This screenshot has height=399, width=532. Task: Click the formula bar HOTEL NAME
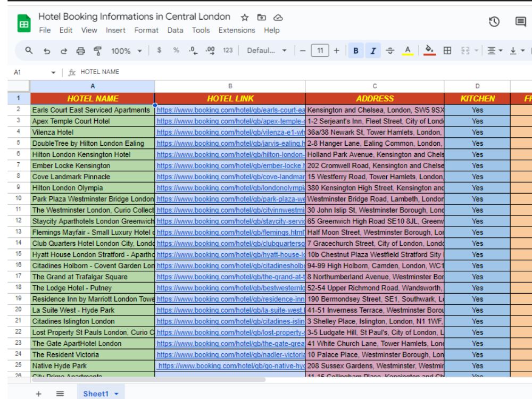point(100,72)
